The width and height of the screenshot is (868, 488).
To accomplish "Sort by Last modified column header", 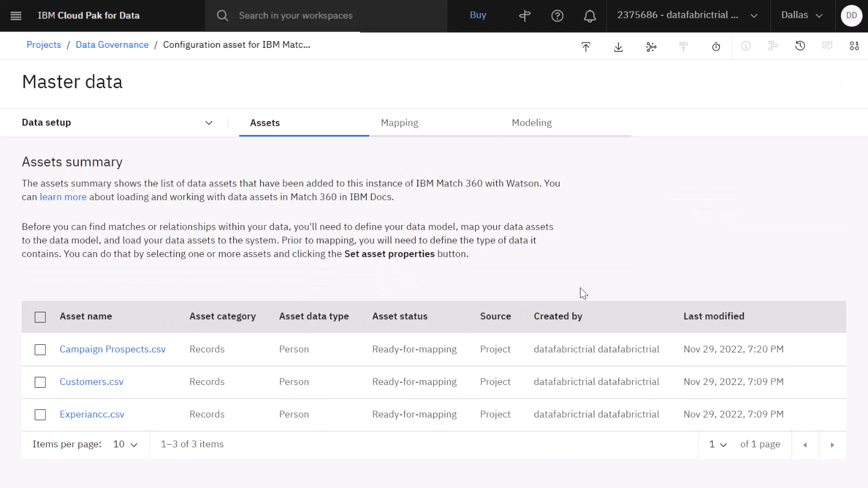I will point(714,316).
